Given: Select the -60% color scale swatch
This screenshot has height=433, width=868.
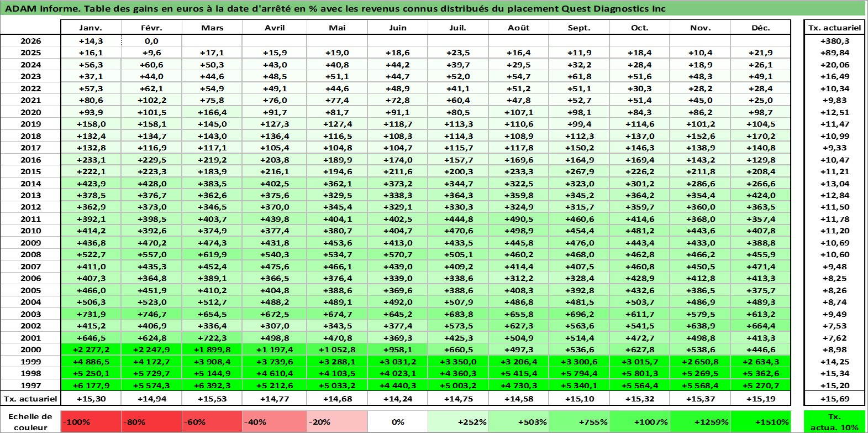Looking at the screenshot, I should coord(212,422).
